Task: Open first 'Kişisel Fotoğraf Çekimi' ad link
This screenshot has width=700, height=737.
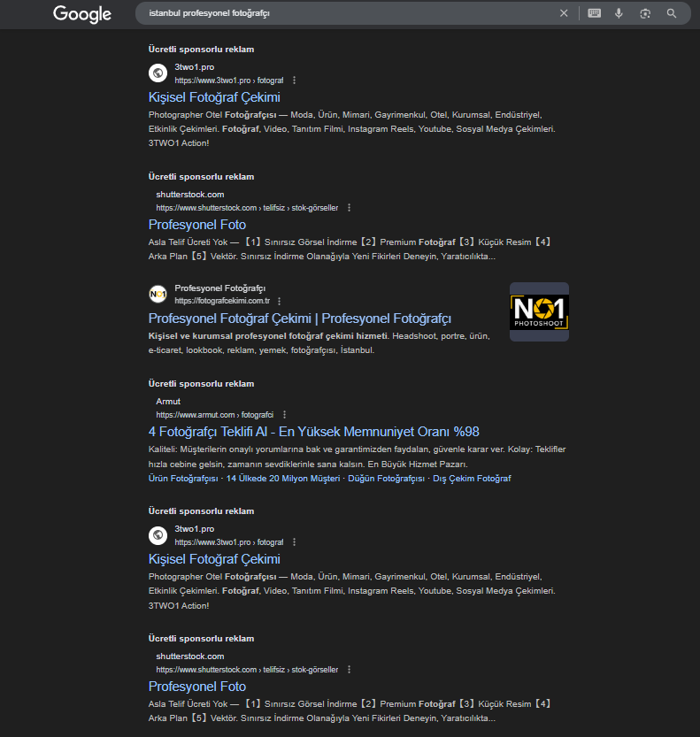Action: [214, 97]
